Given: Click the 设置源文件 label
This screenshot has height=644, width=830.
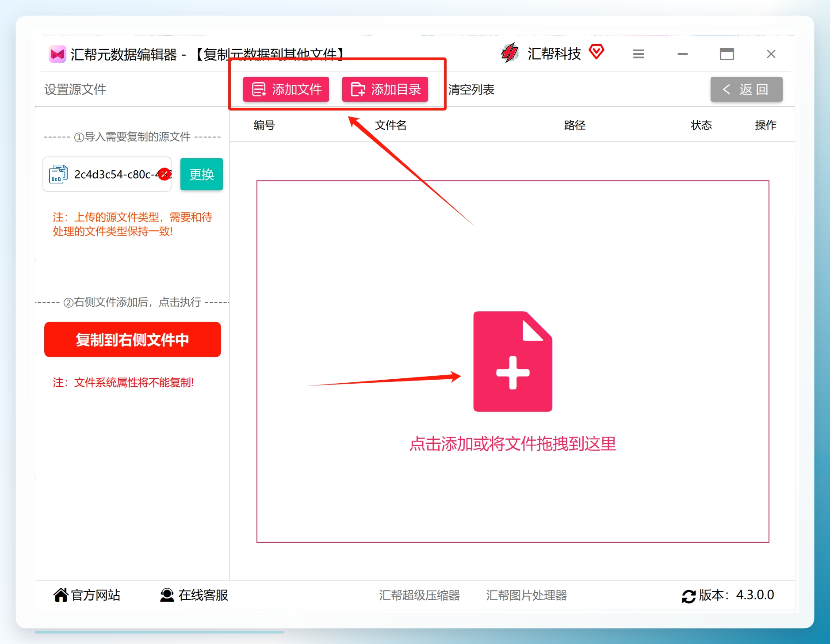Looking at the screenshot, I should 75,90.
